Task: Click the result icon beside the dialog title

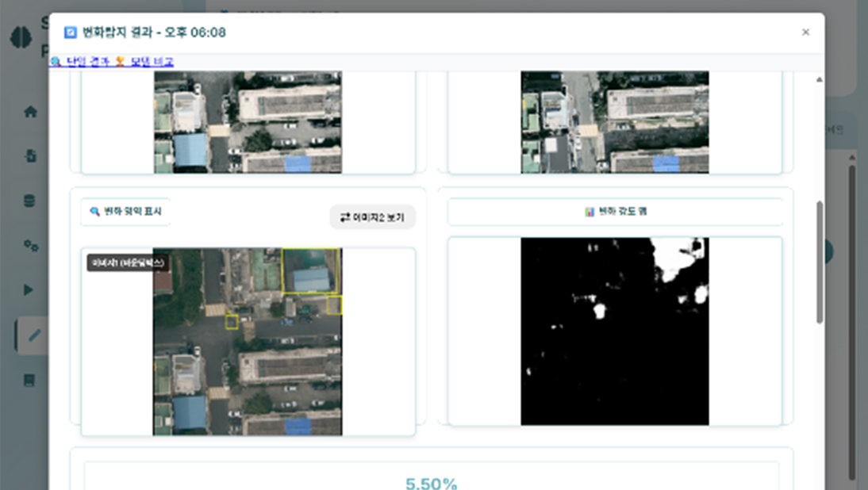Action: (70, 33)
